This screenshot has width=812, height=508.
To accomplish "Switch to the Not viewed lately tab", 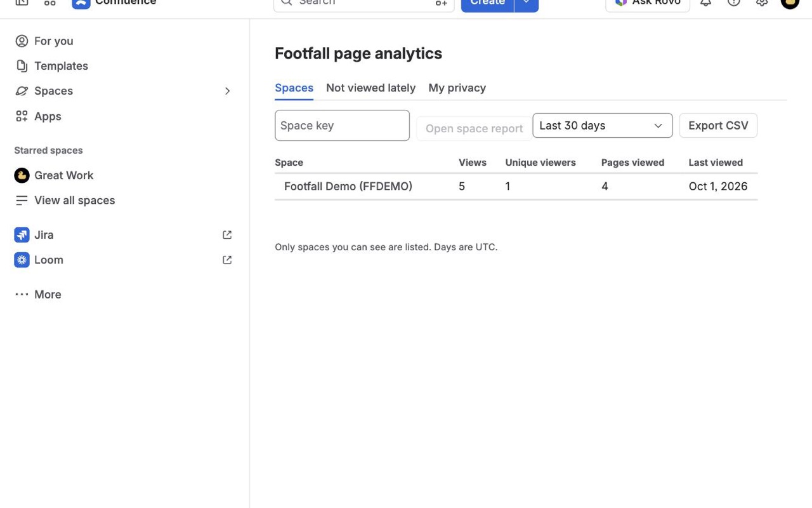I will (x=370, y=88).
